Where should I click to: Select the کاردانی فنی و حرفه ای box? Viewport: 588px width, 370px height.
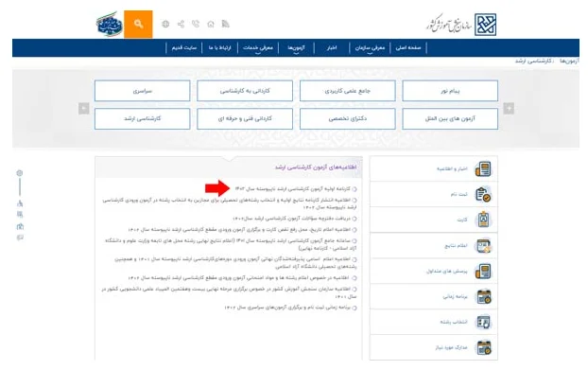click(245, 118)
